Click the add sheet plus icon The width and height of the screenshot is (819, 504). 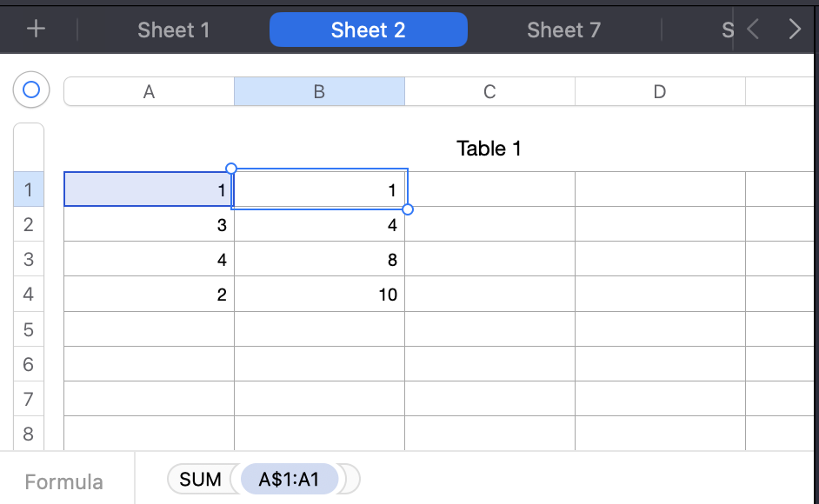coord(36,30)
